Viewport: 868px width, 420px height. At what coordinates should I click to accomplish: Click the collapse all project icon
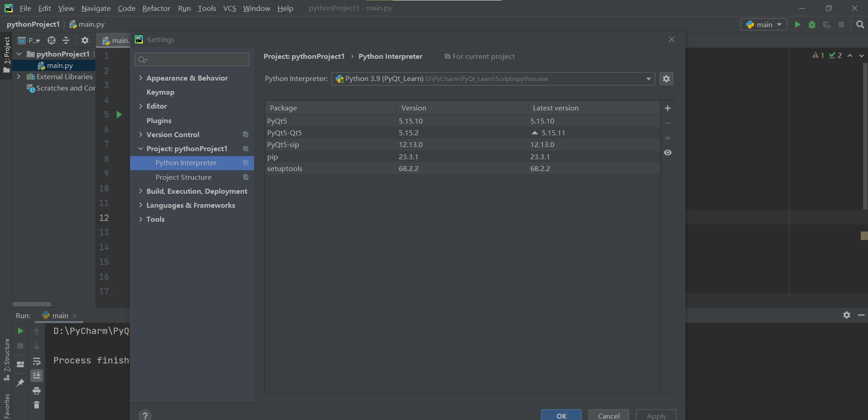tap(66, 40)
